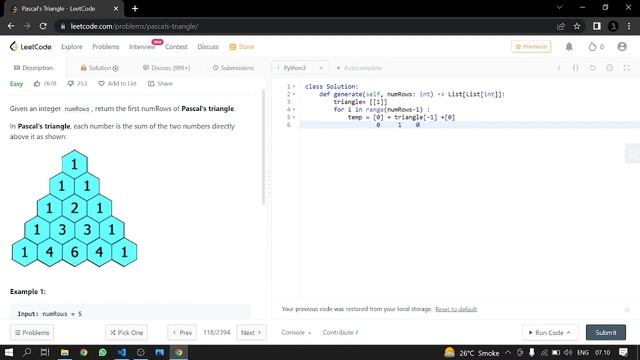Viewport: 640px width, 360px height.
Task: Switch to the Description tab
Action: [33, 68]
